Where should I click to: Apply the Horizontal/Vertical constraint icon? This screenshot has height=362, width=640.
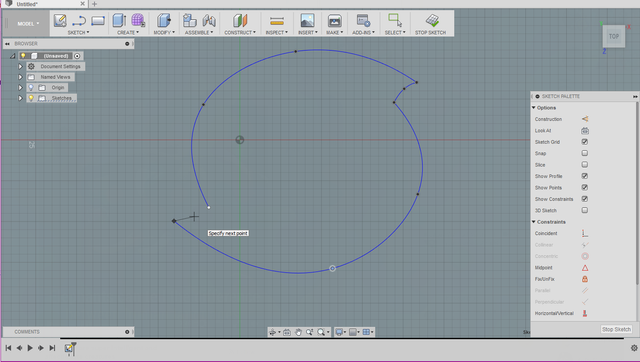(x=585, y=313)
